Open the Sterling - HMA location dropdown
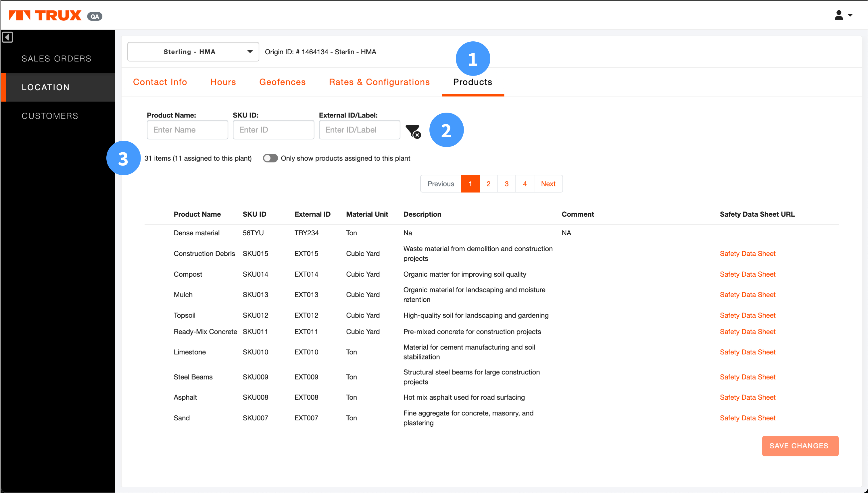 point(193,52)
